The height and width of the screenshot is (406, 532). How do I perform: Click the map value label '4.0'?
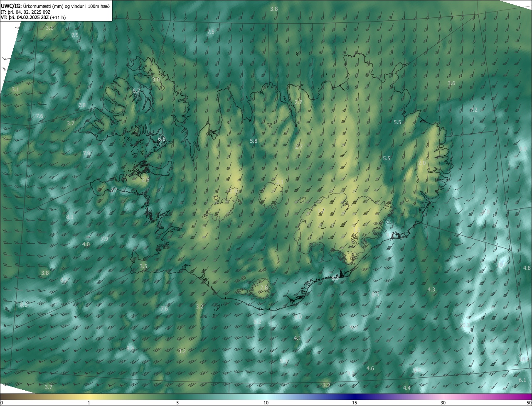86,245
